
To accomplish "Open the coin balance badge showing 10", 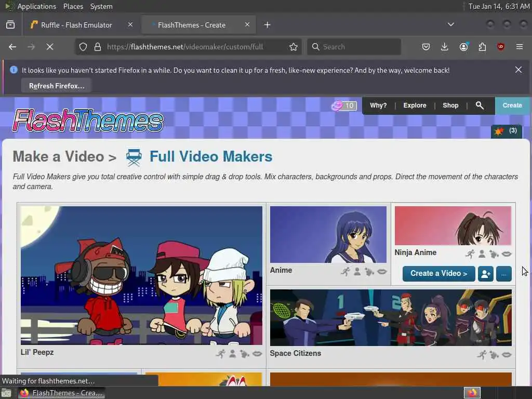I will click(344, 105).
